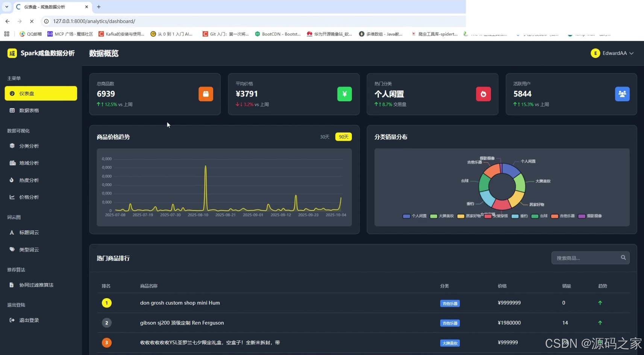Screen dimensions: 644x355
Task: Open the tab search dropdown arrow
Action: (x=7, y=7)
